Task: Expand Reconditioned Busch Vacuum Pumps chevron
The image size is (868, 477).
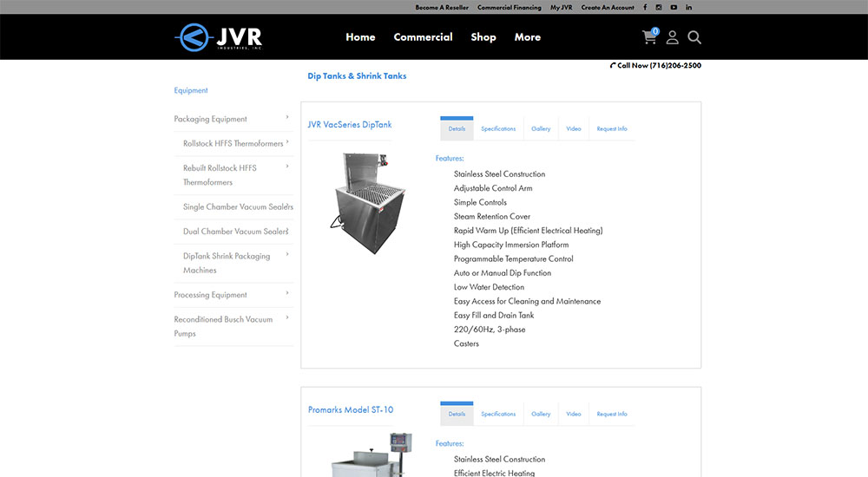Action: (287, 317)
